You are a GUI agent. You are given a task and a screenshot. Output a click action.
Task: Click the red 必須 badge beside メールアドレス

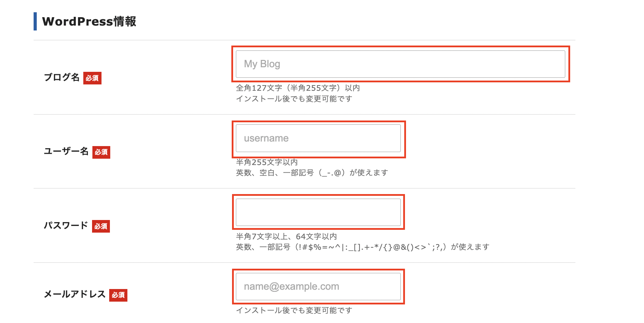[x=118, y=295]
